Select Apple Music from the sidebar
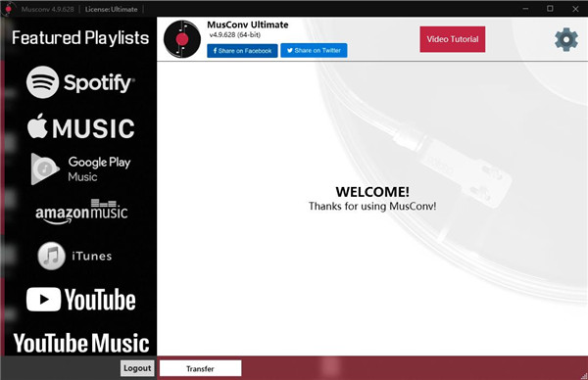Image resolution: width=588 pixels, height=380 pixels. pyautogui.click(x=80, y=127)
